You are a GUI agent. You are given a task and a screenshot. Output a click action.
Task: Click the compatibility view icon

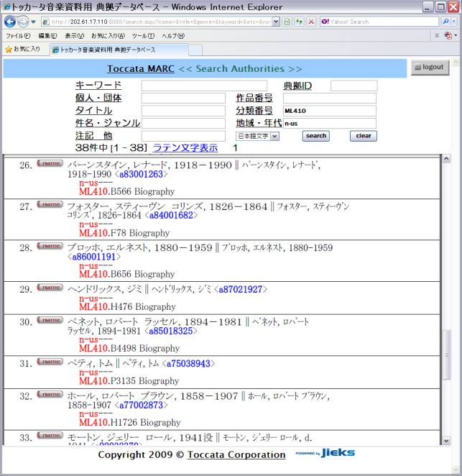click(x=287, y=22)
